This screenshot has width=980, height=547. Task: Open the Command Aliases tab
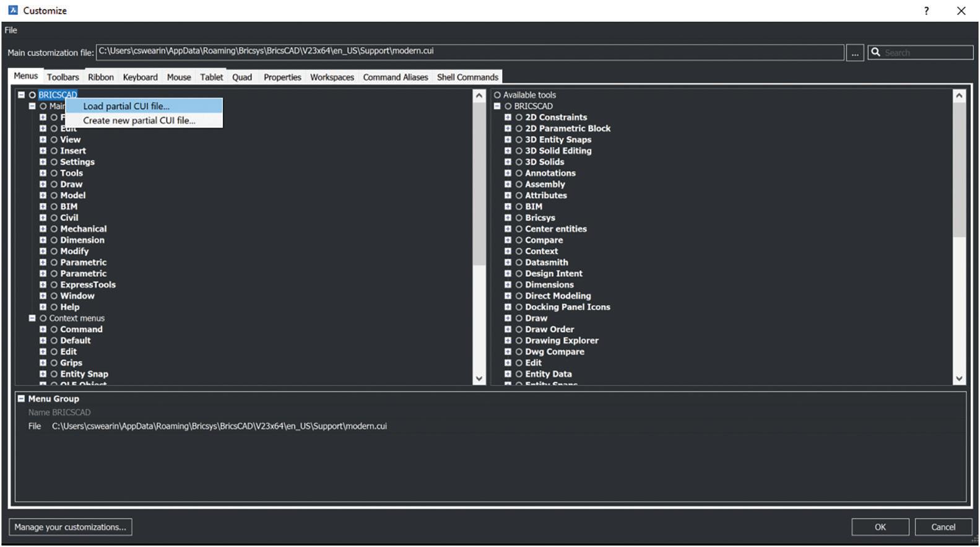point(396,77)
